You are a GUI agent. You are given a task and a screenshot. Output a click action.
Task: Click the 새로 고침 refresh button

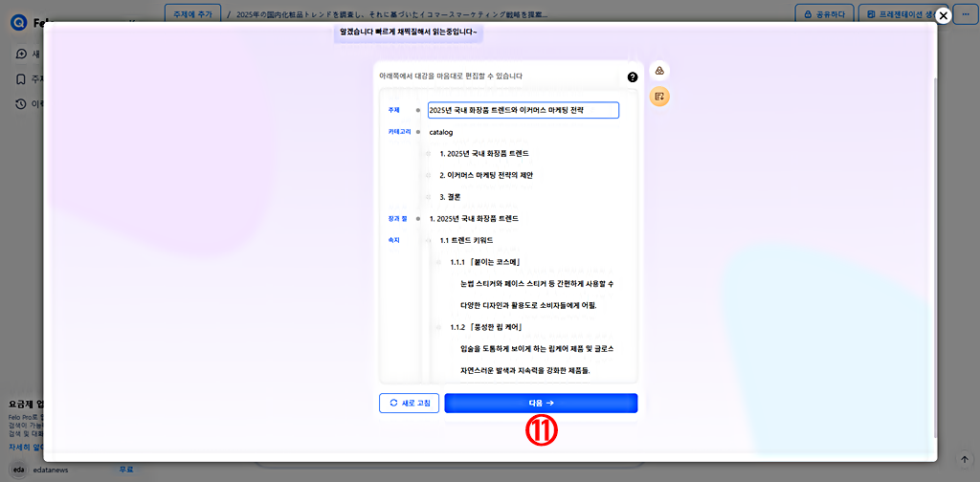tap(410, 403)
